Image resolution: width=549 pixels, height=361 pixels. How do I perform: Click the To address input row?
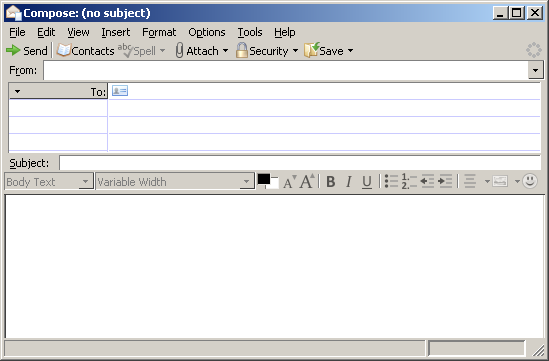coord(324,91)
